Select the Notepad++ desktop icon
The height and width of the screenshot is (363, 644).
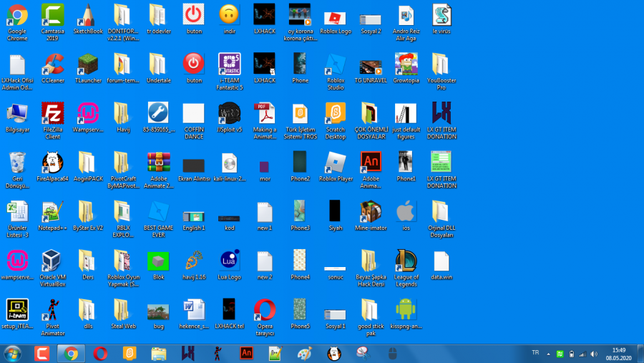52,212
